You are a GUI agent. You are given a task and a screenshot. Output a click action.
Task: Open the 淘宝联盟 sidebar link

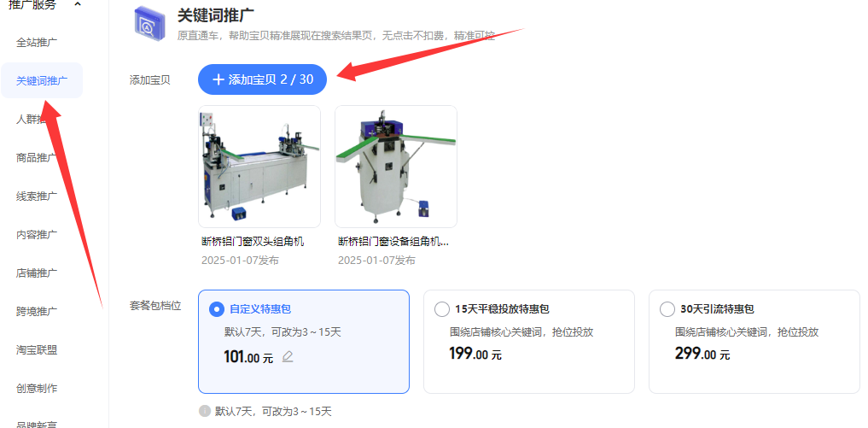[x=37, y=349]
